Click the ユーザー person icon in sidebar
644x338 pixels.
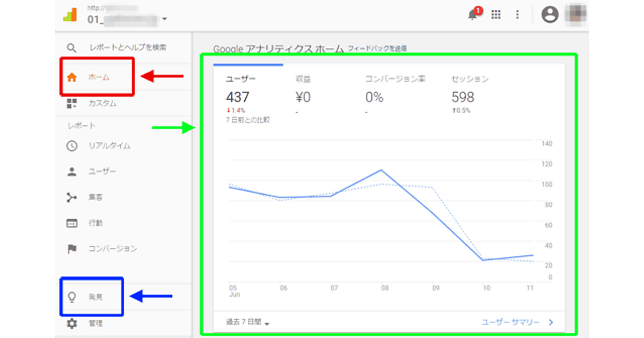pos(72,172)
